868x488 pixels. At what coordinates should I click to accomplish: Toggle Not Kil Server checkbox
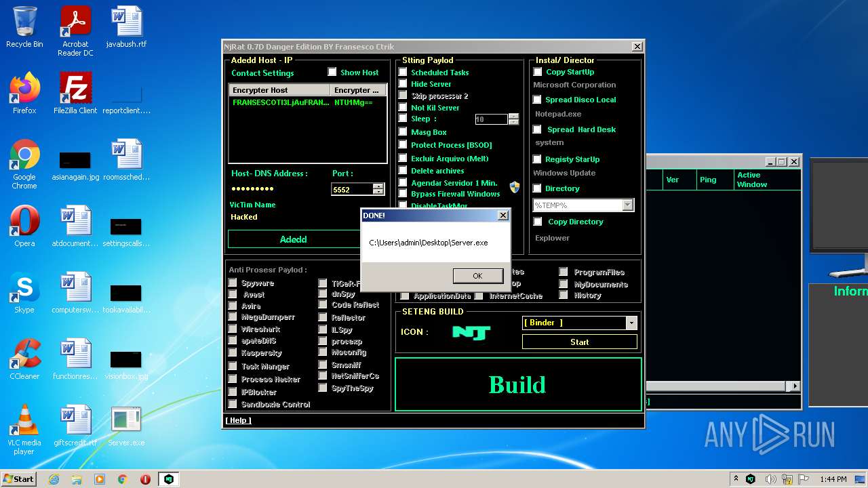pyautogui.click(x=403, y=107)
